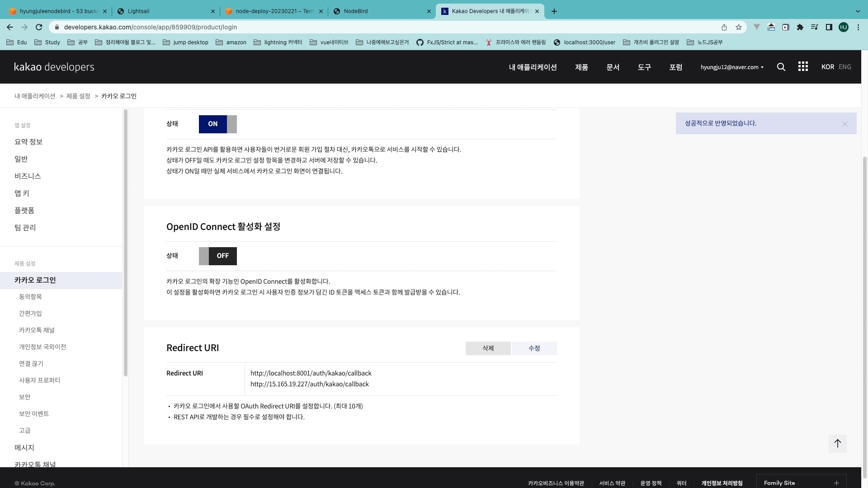Open 보안 sidebar sub-item
Image resolution: width=868 pixels, height=488 pixels.
click(25, 397)
